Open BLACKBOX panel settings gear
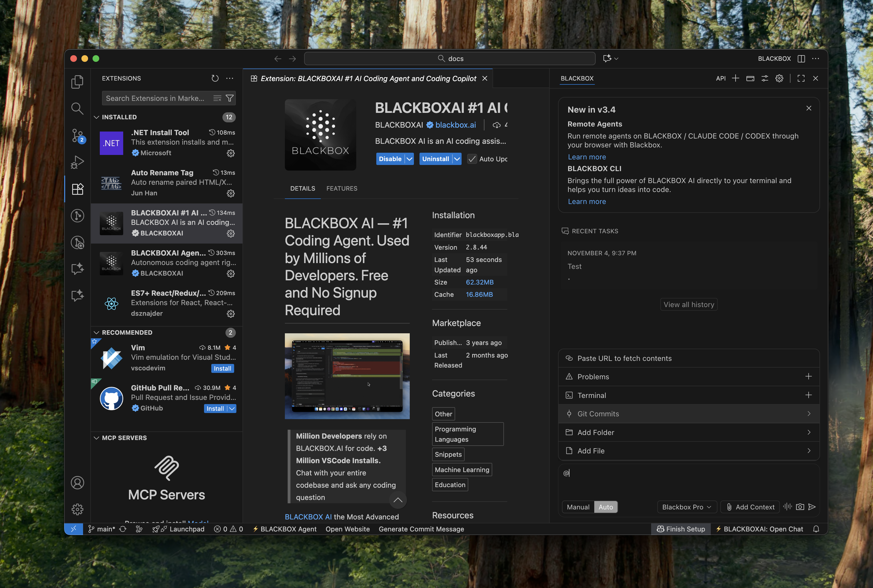 point(779,78)
